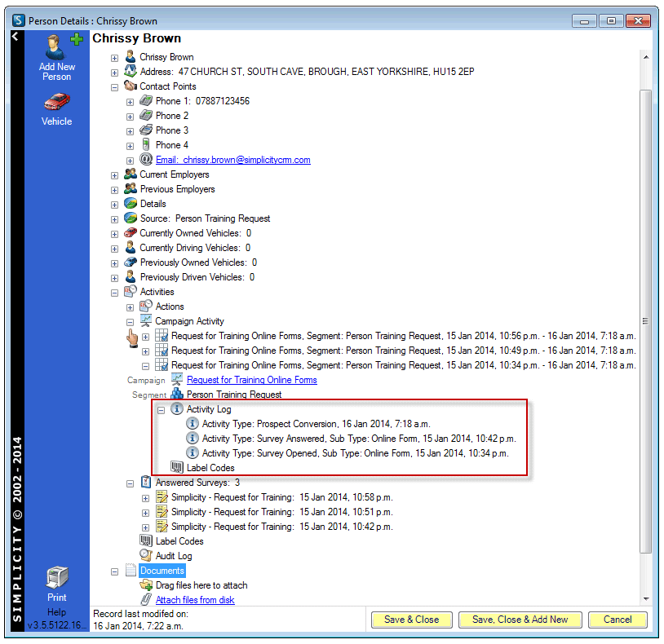The height and width of the screenshot is (644, 664).
Task: Expand the Phone 1 node
Action: point(130,102)
